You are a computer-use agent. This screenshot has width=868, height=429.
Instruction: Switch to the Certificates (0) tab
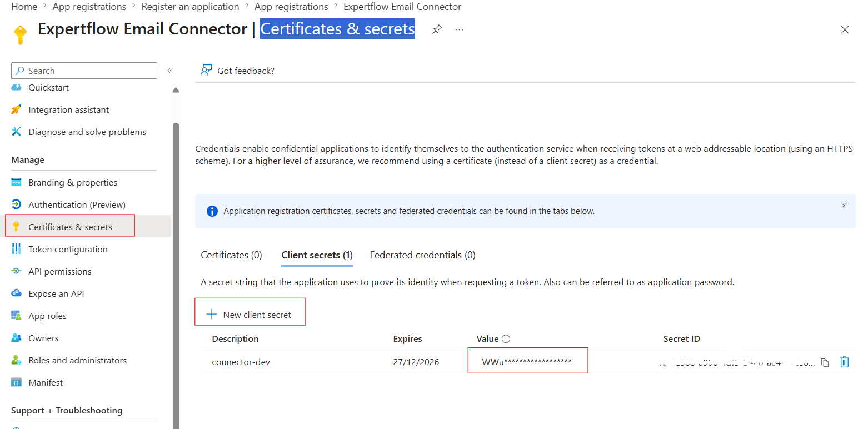231,255
